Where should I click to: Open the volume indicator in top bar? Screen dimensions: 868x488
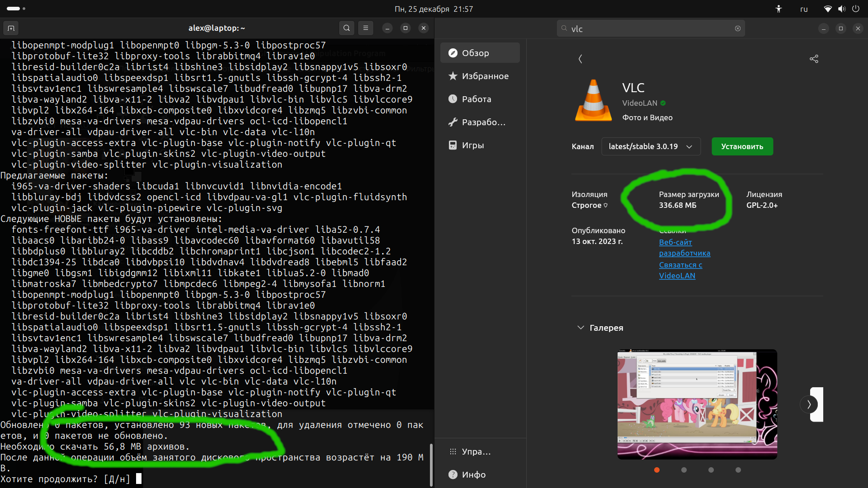click(x=842, y=9)
